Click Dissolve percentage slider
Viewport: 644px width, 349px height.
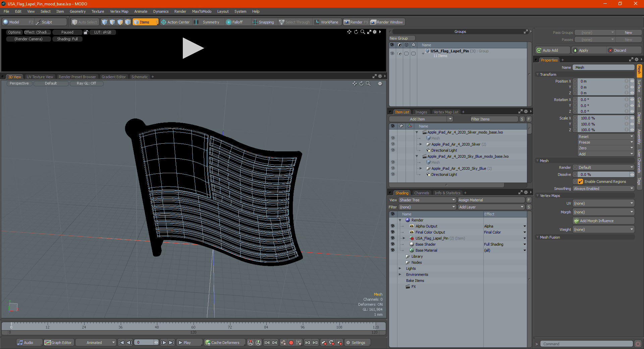coord(604,174)
